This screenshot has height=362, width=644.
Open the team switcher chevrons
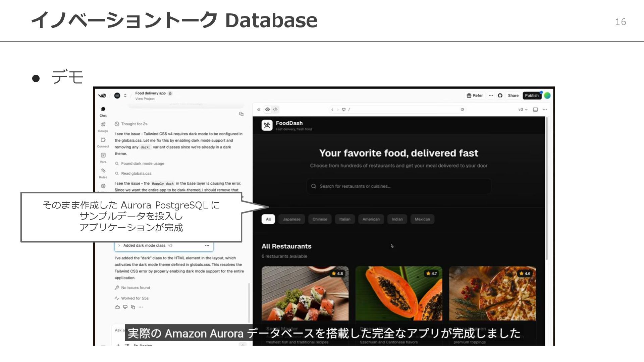(x=125, y=96)
